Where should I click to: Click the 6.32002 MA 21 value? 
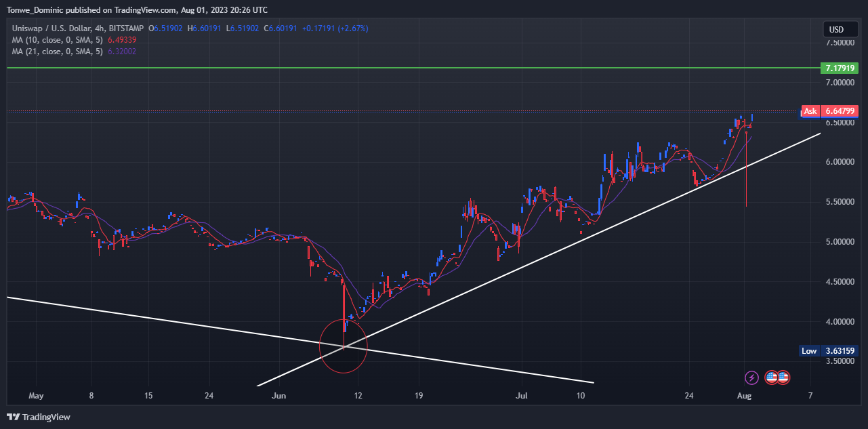[x=122, y=52]
